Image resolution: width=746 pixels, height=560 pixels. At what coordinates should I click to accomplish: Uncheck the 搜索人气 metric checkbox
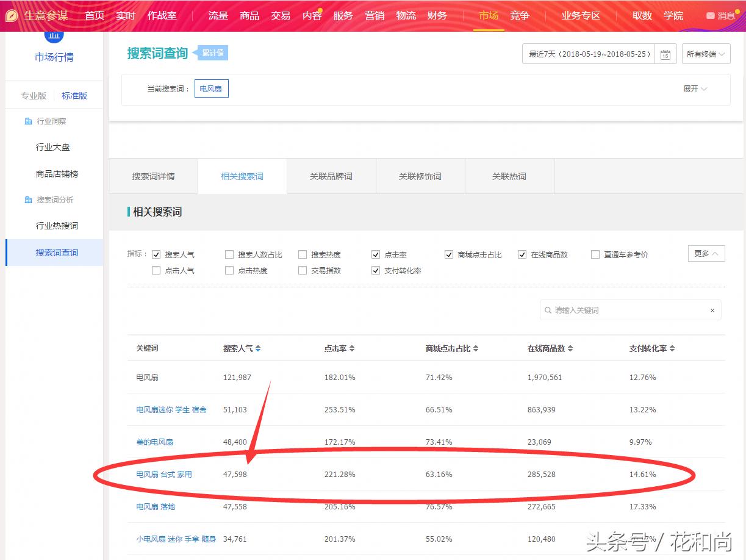click(157, 254)
